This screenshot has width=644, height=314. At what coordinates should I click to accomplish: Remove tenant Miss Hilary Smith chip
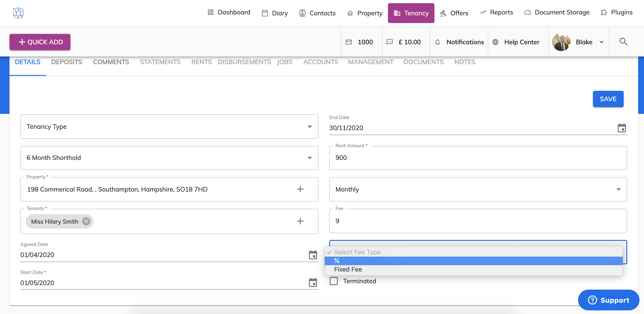[86, 221]
